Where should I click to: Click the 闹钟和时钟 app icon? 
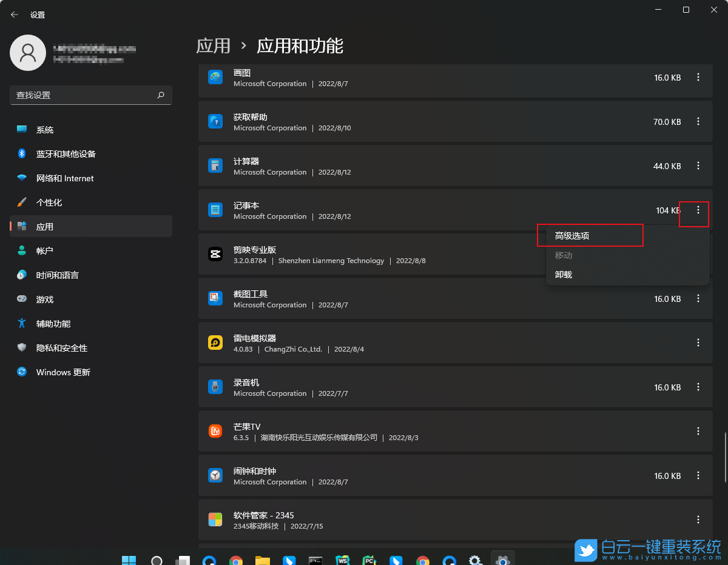click(215, 475)
